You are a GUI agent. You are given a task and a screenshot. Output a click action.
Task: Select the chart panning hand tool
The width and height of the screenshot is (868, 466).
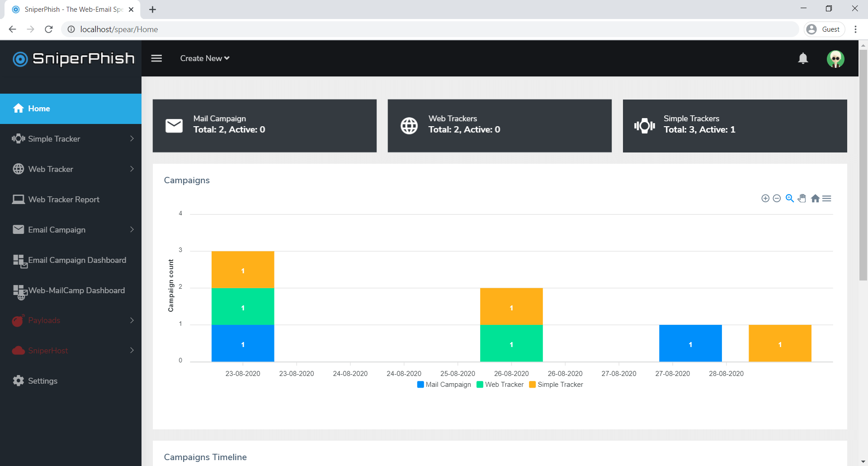802,198
